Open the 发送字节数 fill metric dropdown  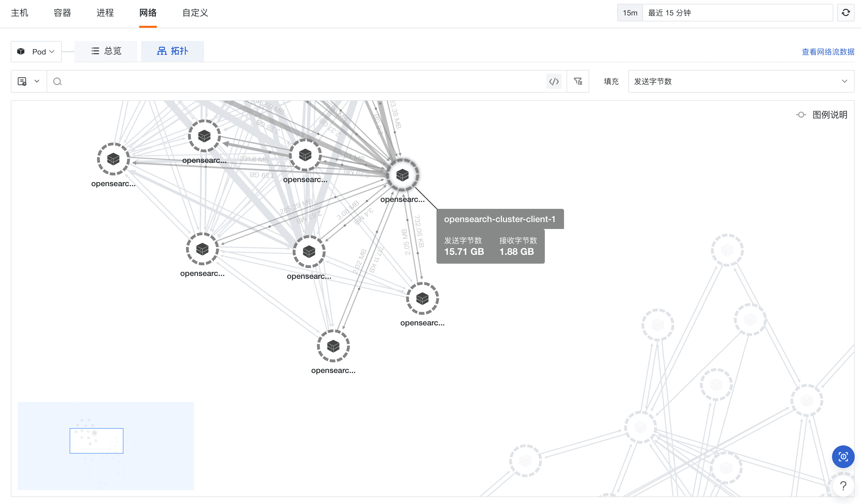tap(741, 81)
